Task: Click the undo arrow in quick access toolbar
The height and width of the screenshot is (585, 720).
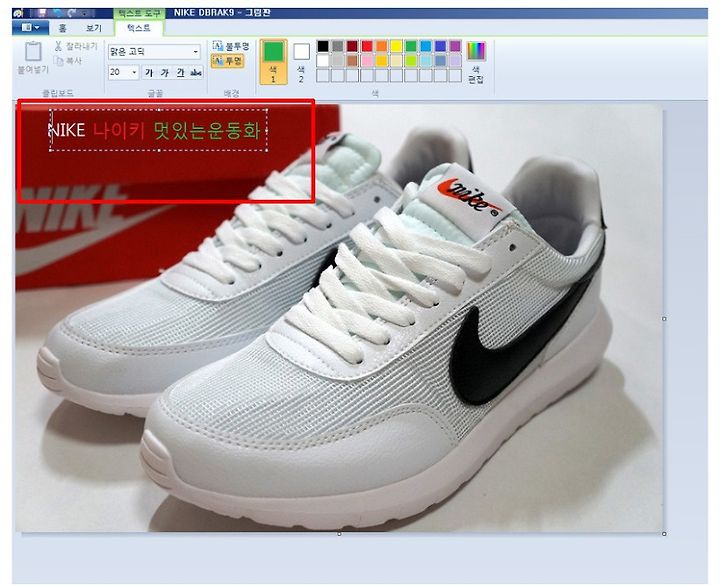Action: click(57, 13)
